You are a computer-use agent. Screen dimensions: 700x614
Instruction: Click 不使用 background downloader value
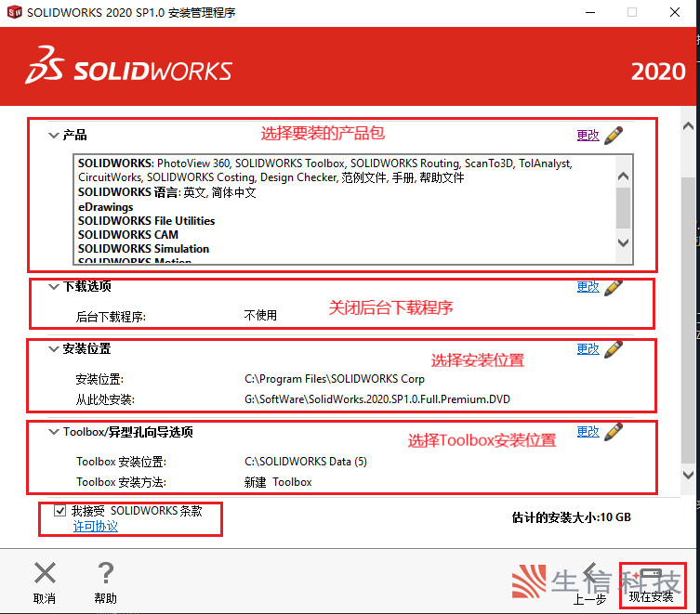pyautogui.click(x=260, y=316)
